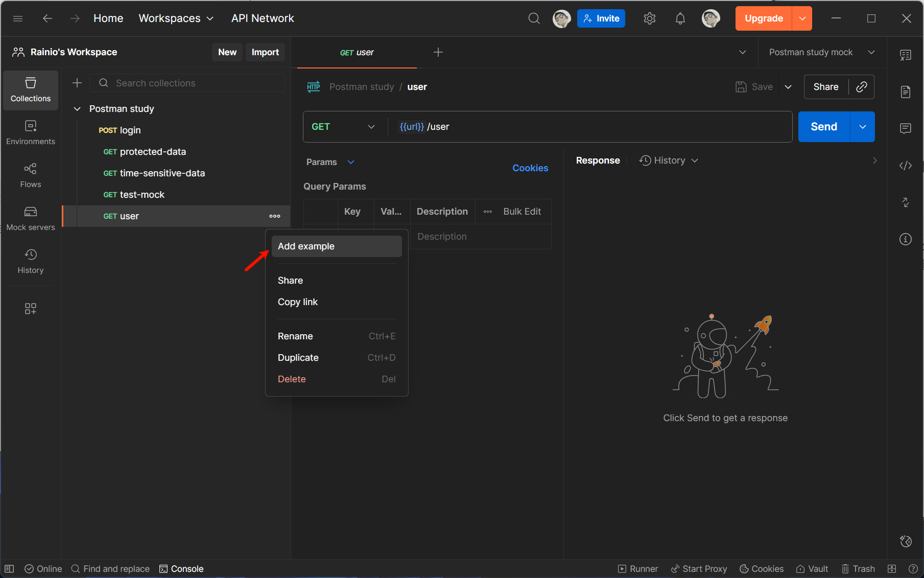Open options dots for user request
The image size is (924, 578).
[275, 216]
